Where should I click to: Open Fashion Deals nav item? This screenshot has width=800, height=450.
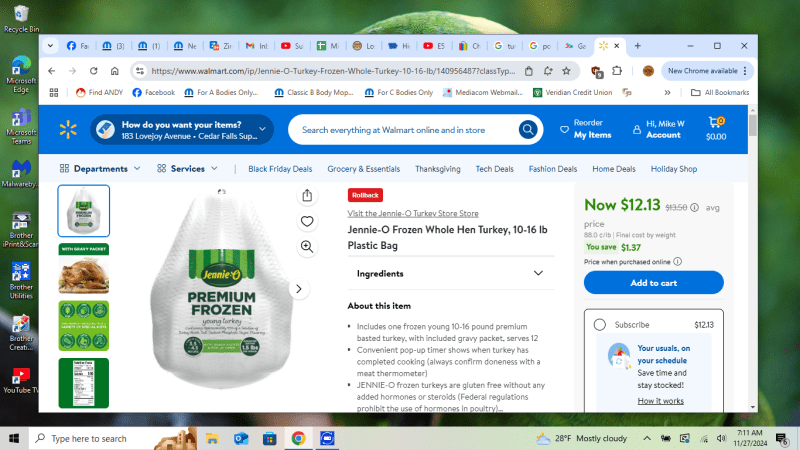click(x=553, y=169)
